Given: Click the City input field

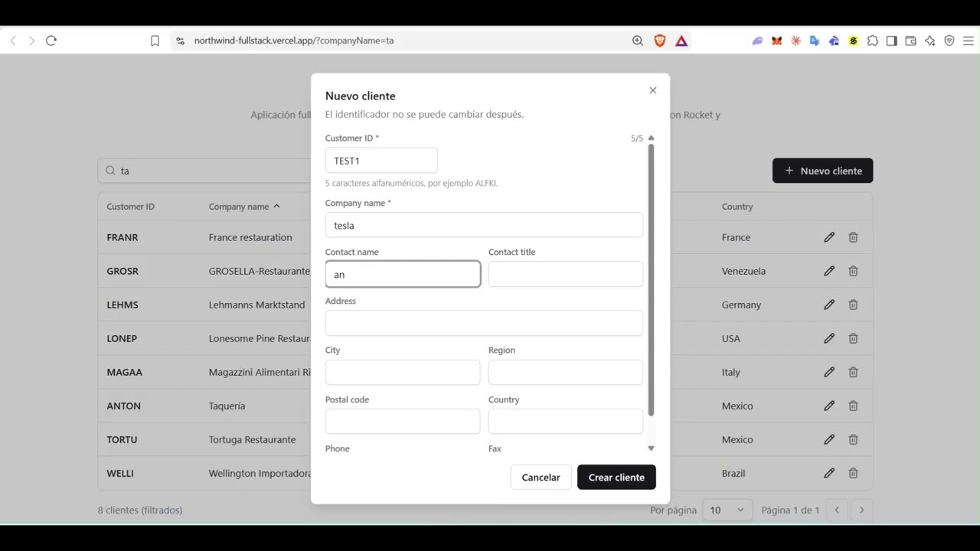Looking at the screenshot, I should [403, 372].
